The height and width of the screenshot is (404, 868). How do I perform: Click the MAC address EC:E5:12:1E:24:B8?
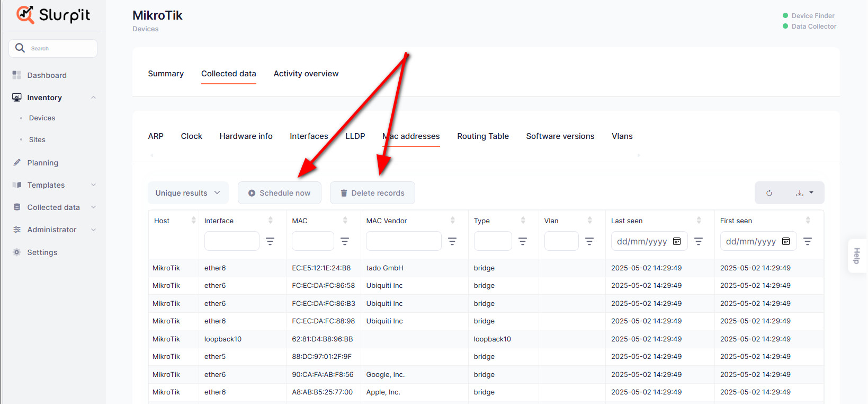pyautogui.click(x=321, y=268)
